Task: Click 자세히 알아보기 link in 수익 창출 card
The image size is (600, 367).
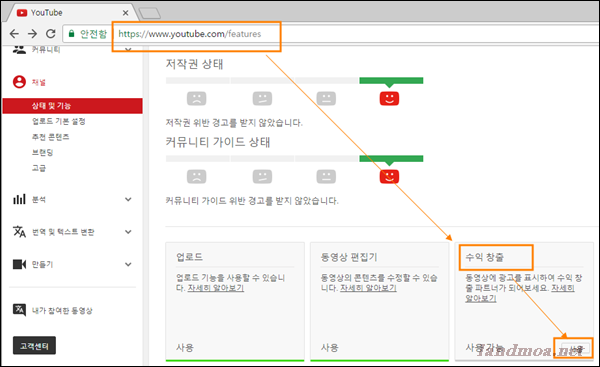Action: [520, 293]
